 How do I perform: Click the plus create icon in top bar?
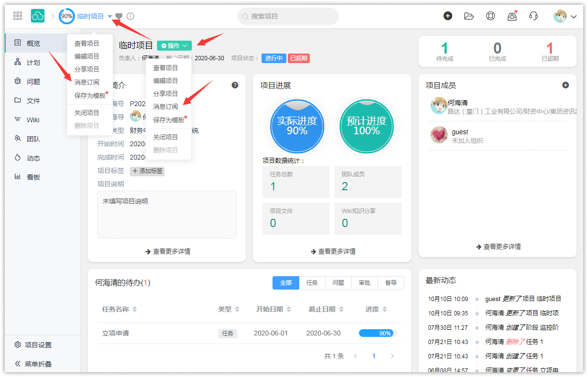[x=448, y=16]
